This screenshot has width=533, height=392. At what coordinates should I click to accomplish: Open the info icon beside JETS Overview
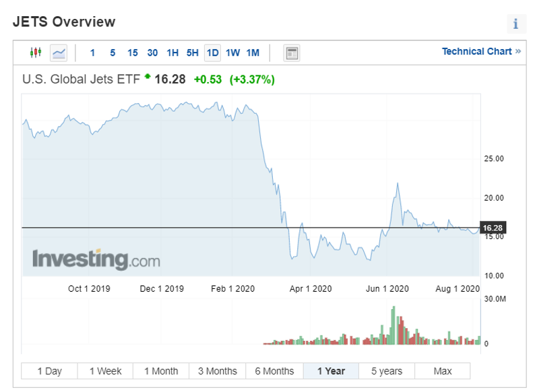pyautogui.click(x=516, y=24)
